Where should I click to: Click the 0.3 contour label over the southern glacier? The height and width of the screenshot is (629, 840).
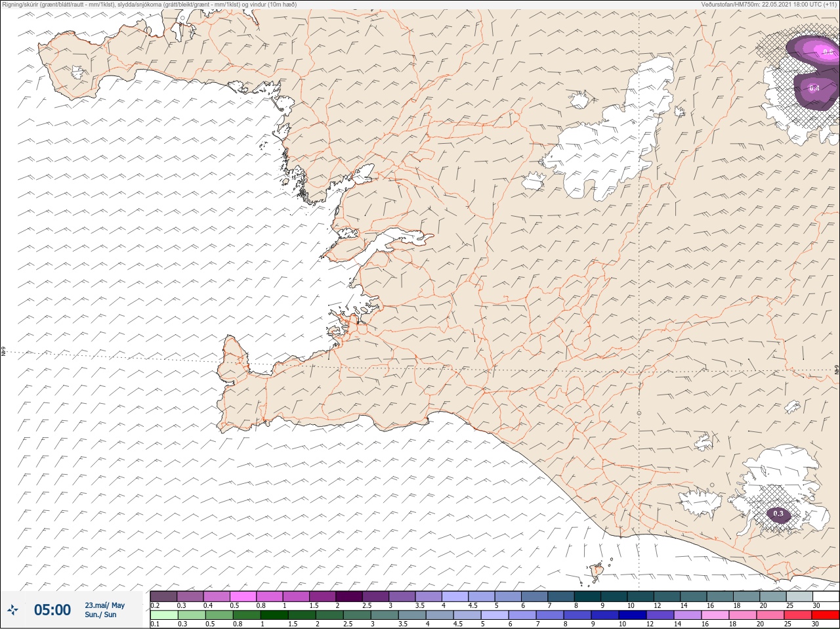pyautogui.click(x=778, y=513)
